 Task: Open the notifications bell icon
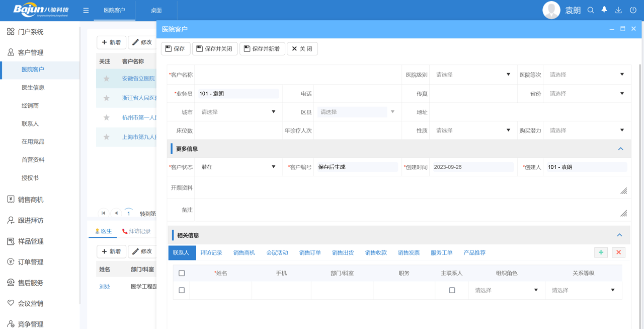pyautogui.click(x=604, y=10)
